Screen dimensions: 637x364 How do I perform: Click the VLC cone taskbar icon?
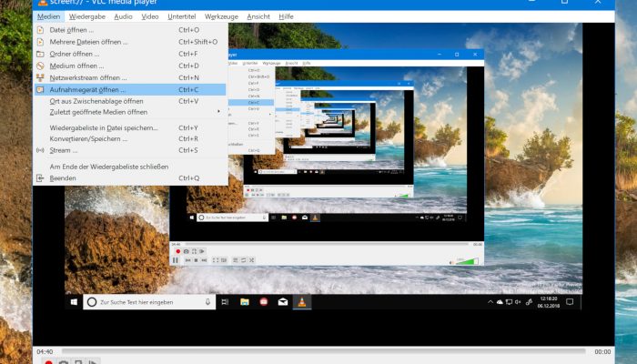tap(302, 302)
